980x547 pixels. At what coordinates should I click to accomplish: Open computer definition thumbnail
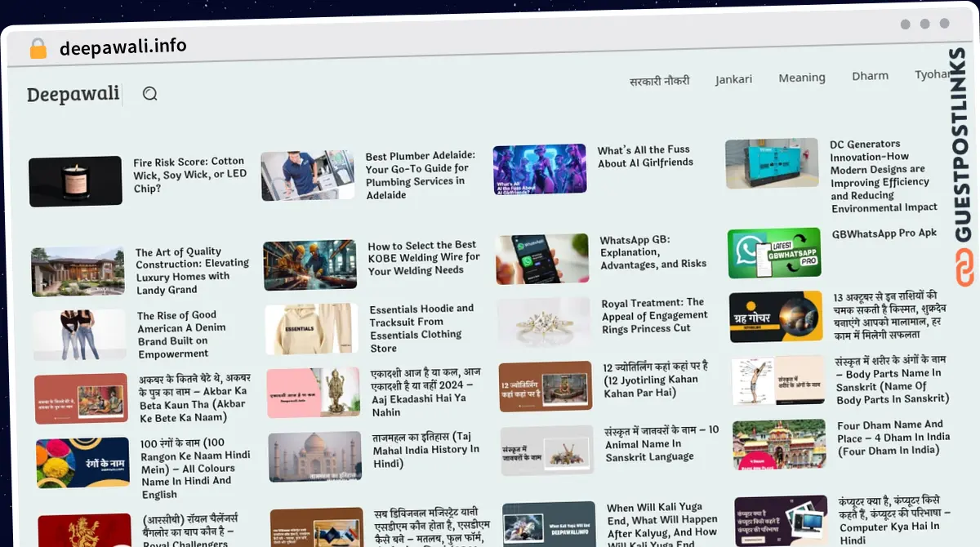[x=781, y=521]
